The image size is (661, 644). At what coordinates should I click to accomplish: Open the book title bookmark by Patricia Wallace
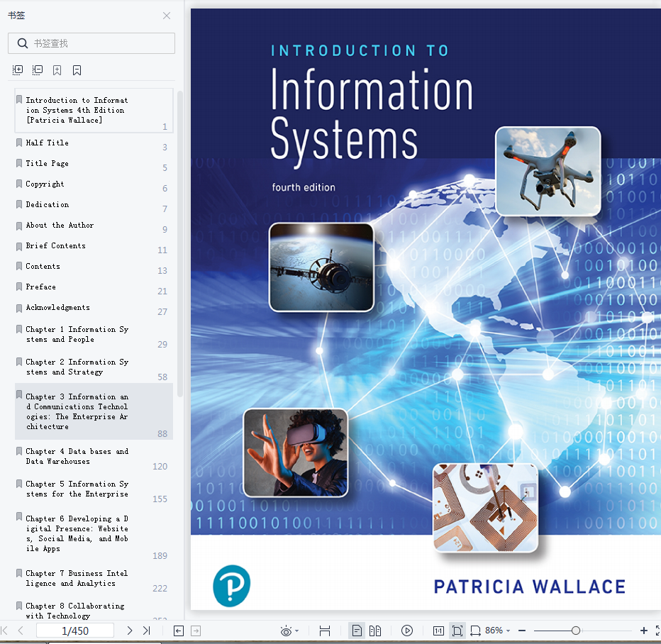pos(94,111)
